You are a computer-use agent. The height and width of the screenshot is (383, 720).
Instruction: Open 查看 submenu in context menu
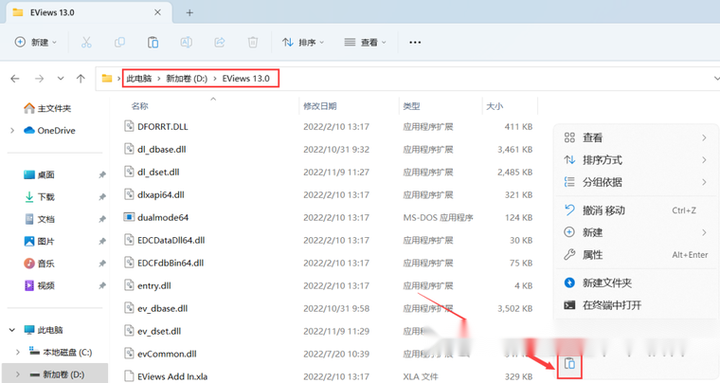[636, 138]
